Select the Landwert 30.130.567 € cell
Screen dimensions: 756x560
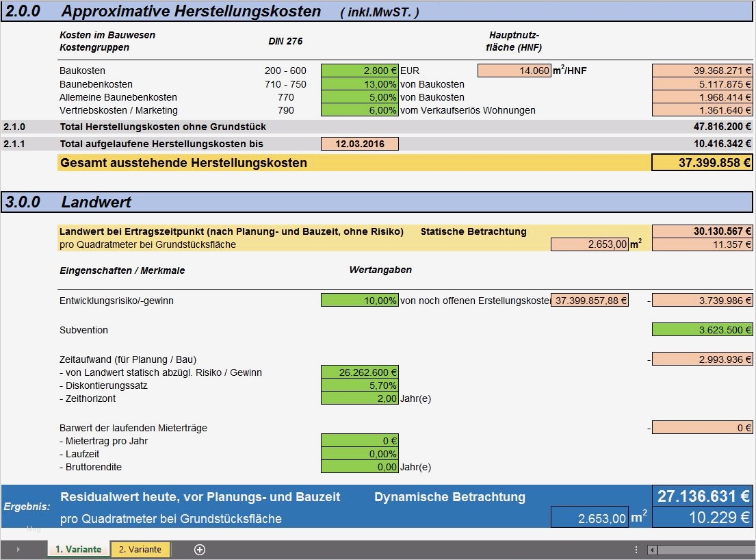click(x=702, y=231)
